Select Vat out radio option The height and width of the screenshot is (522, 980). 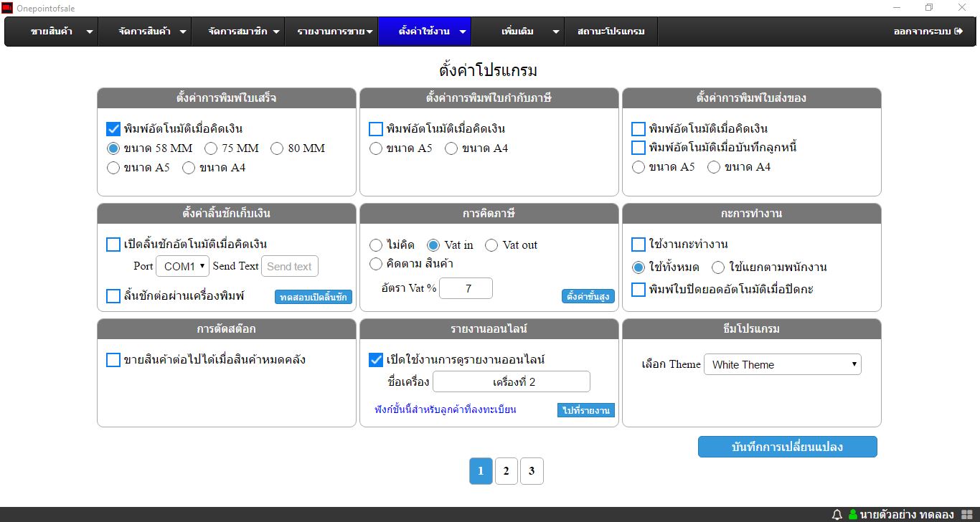pyautogui.click(x=491, y=245)
